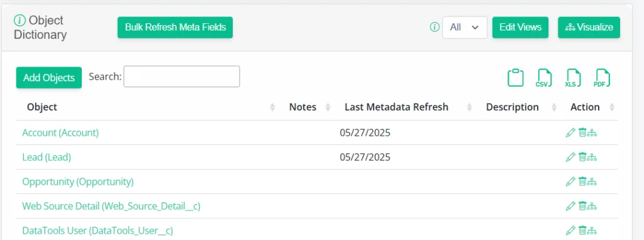Open the All views dropdown
Screen dimensions: 644x240
pyautogui.click(x=465, y=28)
